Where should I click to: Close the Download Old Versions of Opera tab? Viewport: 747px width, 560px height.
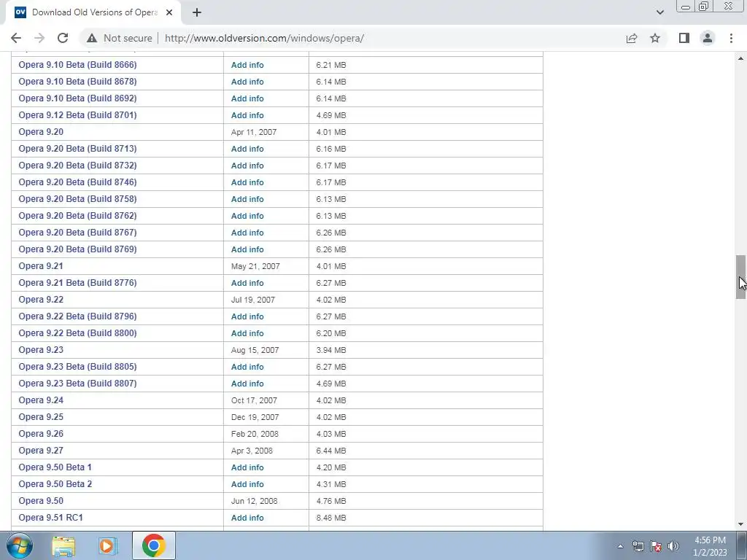[169, 12]
